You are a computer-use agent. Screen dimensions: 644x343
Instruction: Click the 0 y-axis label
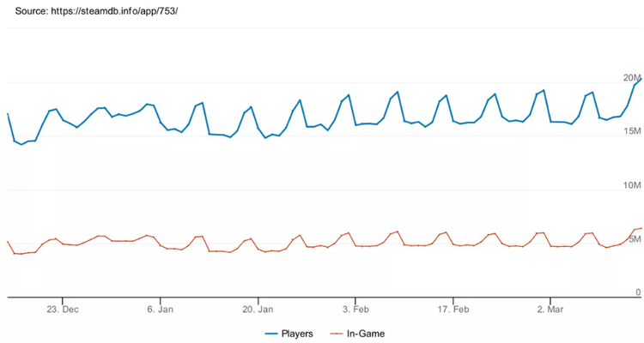point(638,292)
